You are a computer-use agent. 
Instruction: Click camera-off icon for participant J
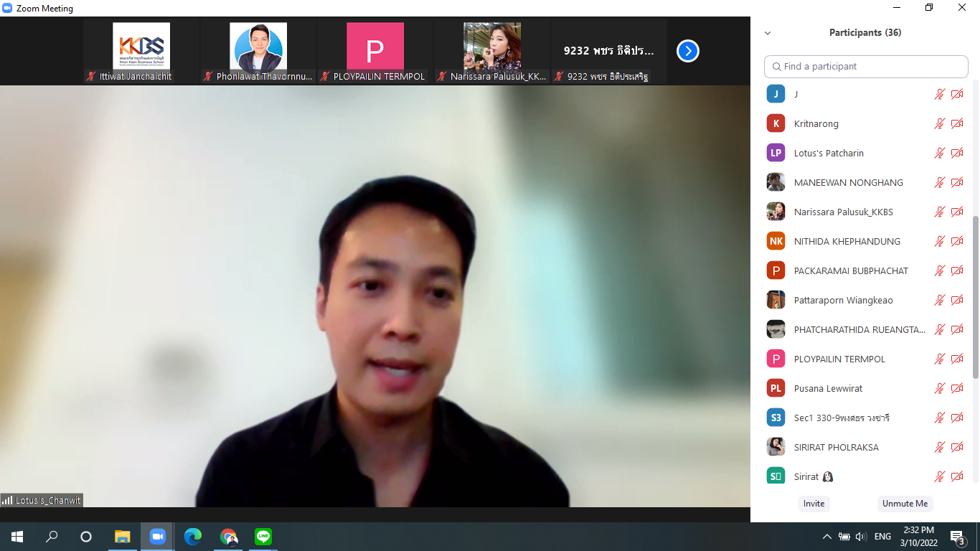click(957, 94)
